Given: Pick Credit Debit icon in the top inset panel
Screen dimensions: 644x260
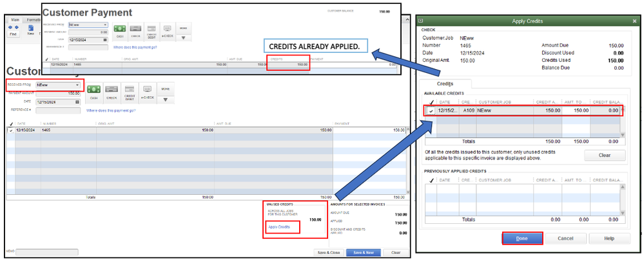Looking at the screenshot, I should pos(151,31).
